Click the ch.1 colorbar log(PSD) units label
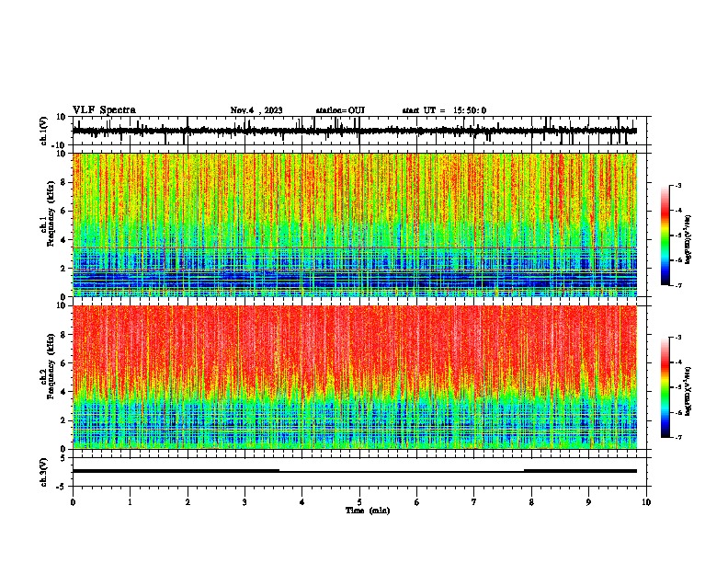 [x=688, y=239]
